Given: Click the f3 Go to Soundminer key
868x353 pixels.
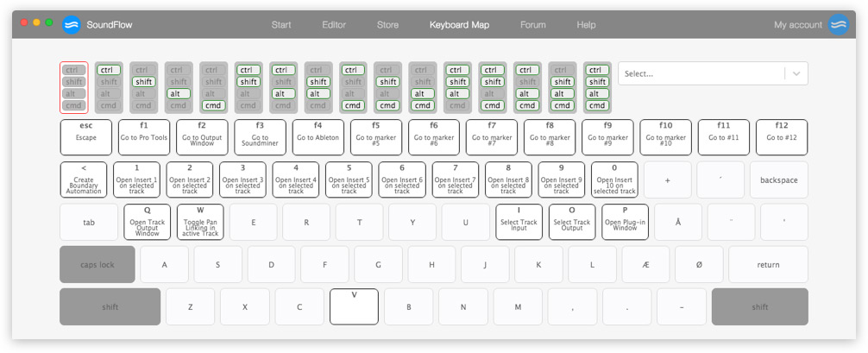Looking at the screenshot, I should pos(261,137).
